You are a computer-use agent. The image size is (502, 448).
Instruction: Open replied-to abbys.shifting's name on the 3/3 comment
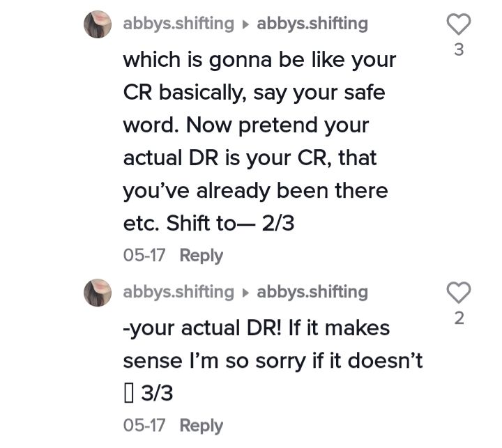point(312,293)
